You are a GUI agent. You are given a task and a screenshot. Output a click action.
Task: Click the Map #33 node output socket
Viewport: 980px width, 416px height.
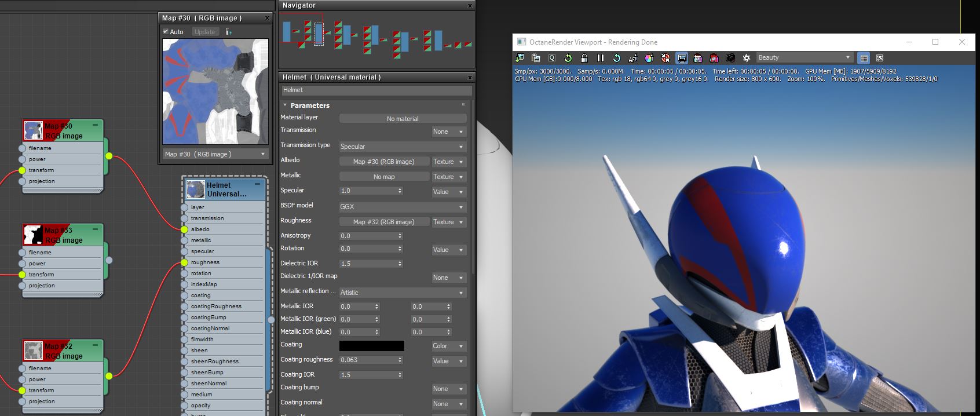coord(109,260)
